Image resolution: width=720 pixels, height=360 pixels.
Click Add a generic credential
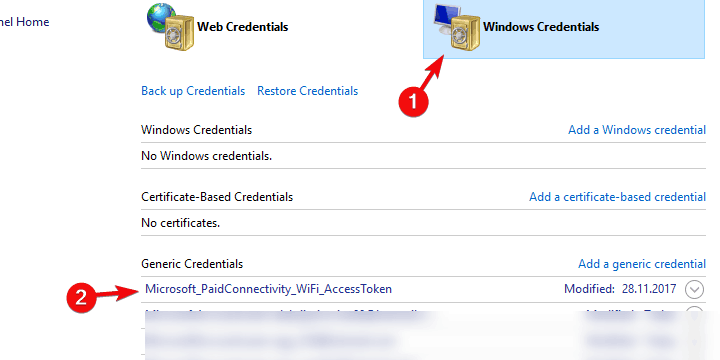[x=642, y=264]
